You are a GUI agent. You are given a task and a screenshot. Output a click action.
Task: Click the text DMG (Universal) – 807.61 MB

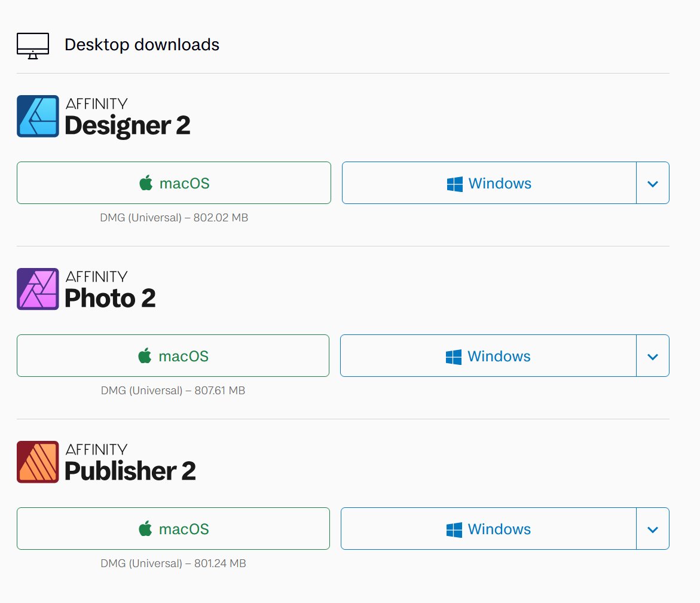point(173,391)
